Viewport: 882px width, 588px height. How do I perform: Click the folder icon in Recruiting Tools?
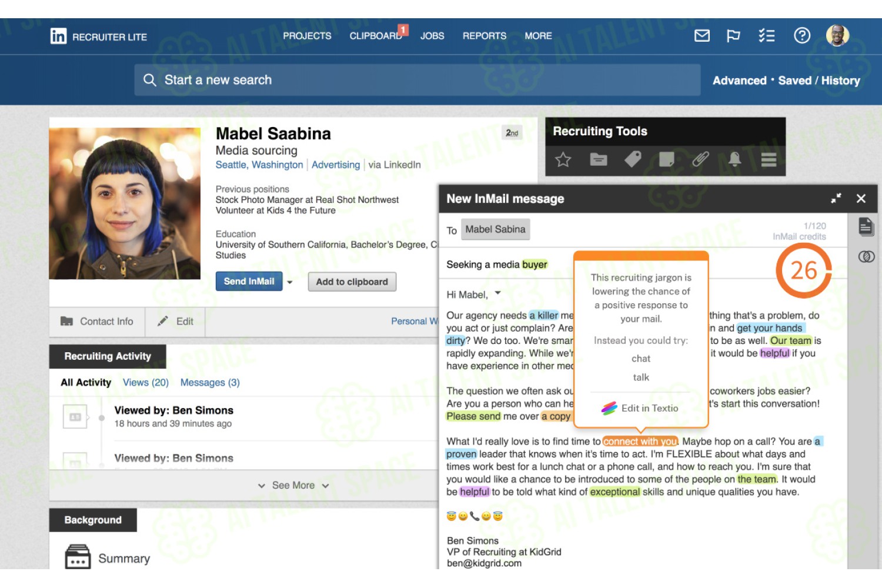(598, 159)
